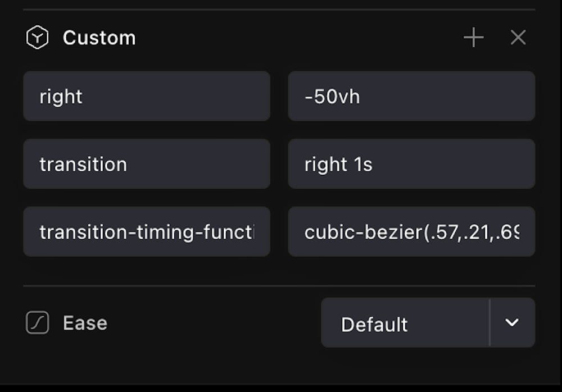Click the vertical separator inside the Default dropdown
Image resolution: width=562 pixels, height=392 pixels.
click(x=490, y=322)
